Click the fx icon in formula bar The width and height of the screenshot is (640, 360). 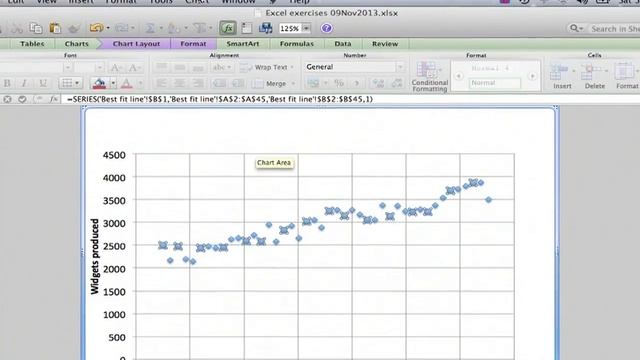point(53,99)
